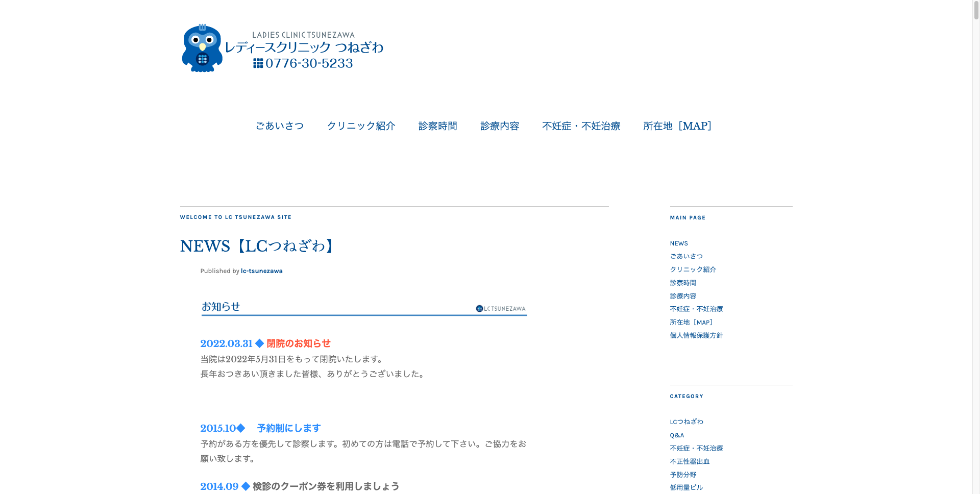Screen dimensions: 980x494
Task: Open 個人情報保護方針 in the sidebar
Action: (x=696, y=335)
